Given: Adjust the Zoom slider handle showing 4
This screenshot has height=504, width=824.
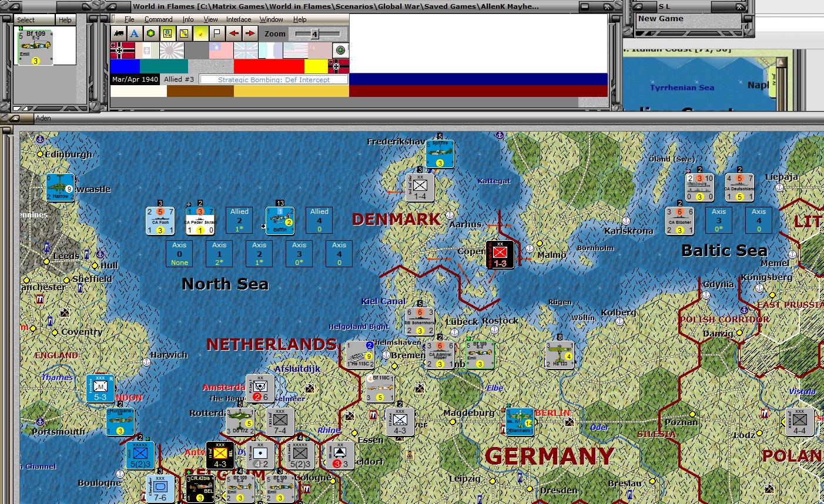Looking at the screenshot, I should point(314,34).
